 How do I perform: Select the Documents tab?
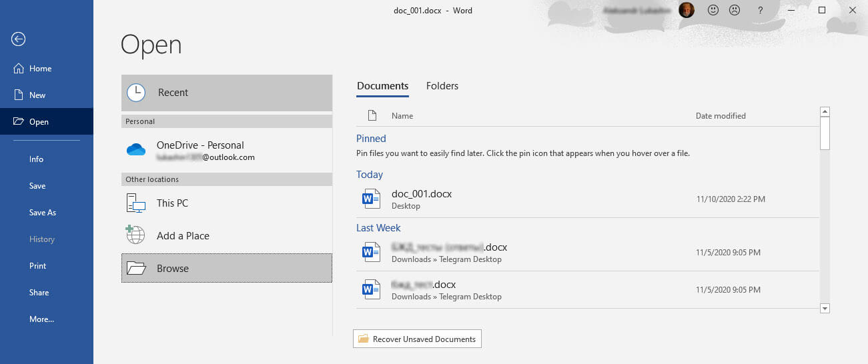(382, 85)
